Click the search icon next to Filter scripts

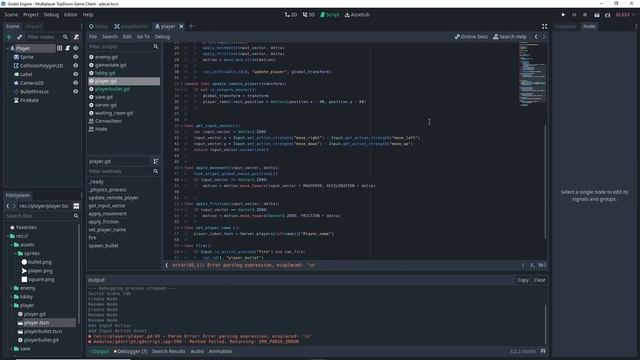(156, 47)
